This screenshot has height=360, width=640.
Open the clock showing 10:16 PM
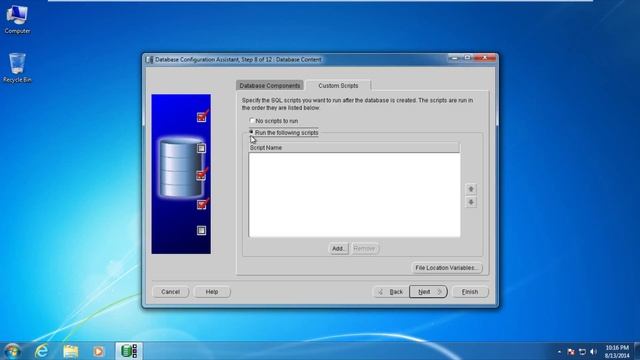point(617,351)
